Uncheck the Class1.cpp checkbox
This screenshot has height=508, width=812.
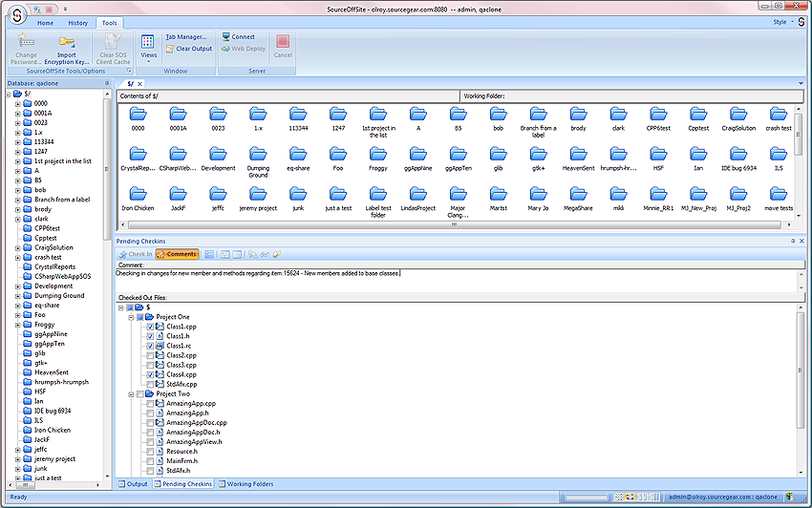150,327
